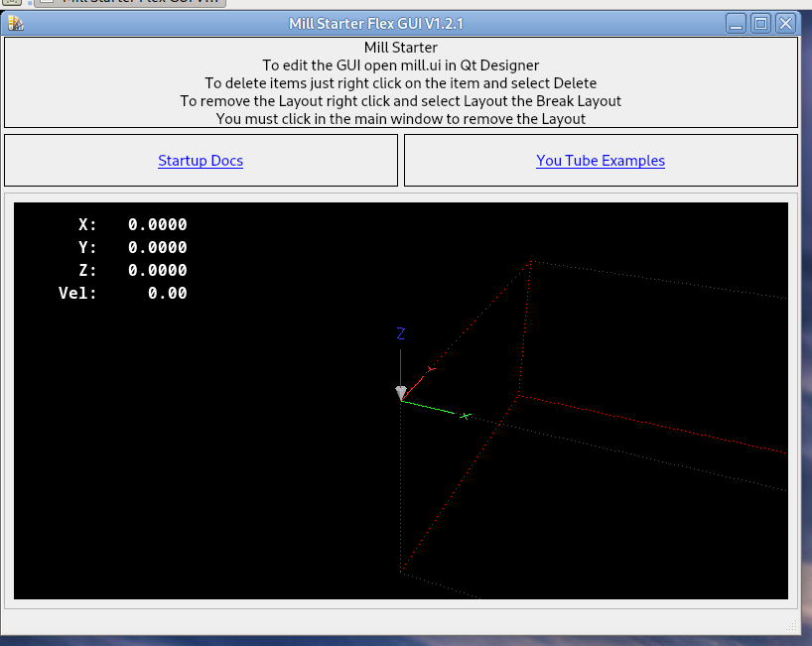This screenshot has height=646, width=812.
Task: Click the gray tool cone at the origin
Action: tap(401, 393)
